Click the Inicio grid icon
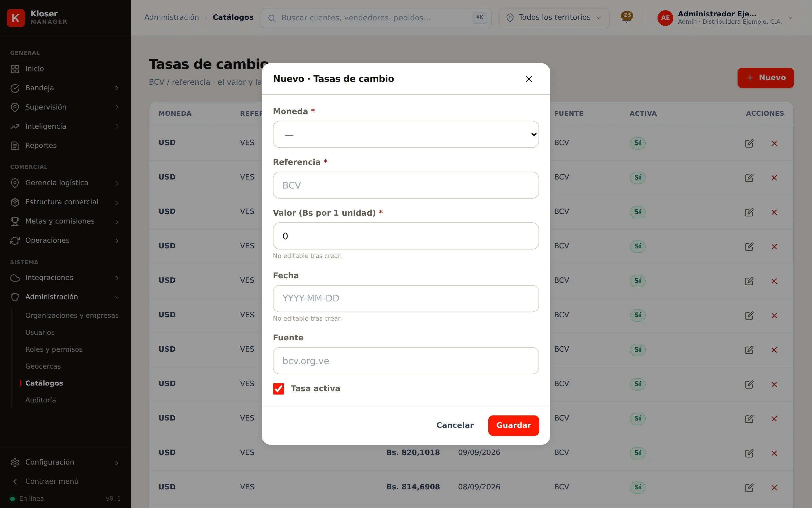Screen dimensions: 812x508 tap(15, 69)
